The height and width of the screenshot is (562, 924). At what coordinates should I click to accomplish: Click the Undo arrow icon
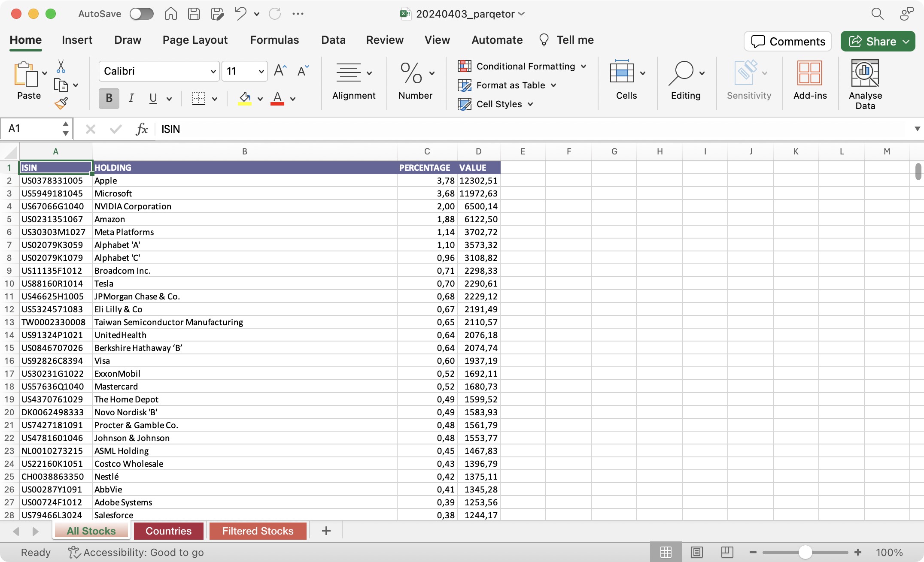coord(240,14)
